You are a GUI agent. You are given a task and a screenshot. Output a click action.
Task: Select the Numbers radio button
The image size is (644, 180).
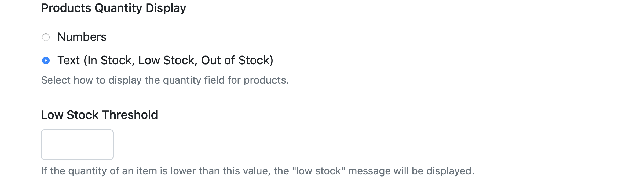[x=46, y=37]
